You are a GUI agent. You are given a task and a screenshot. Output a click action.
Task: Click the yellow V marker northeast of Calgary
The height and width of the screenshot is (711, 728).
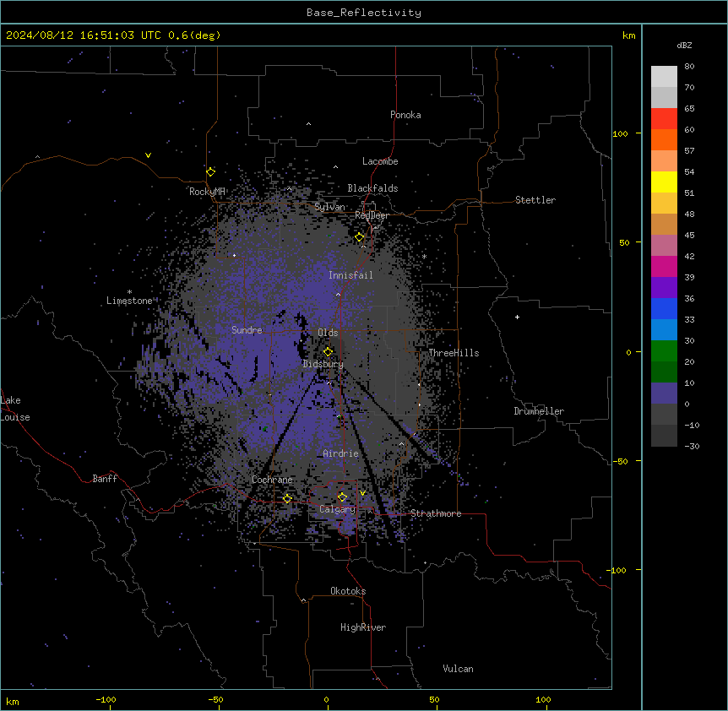coord(362,493)
